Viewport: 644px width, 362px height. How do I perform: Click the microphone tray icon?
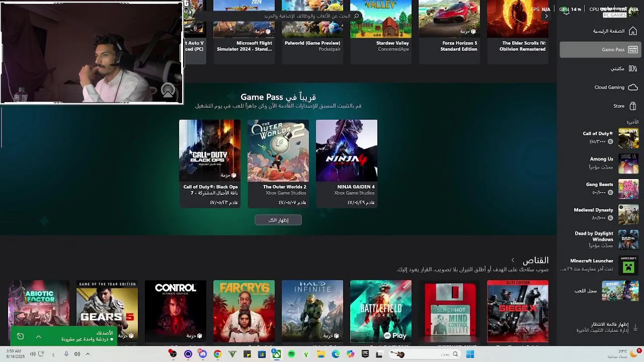click(x=66, y=354)
